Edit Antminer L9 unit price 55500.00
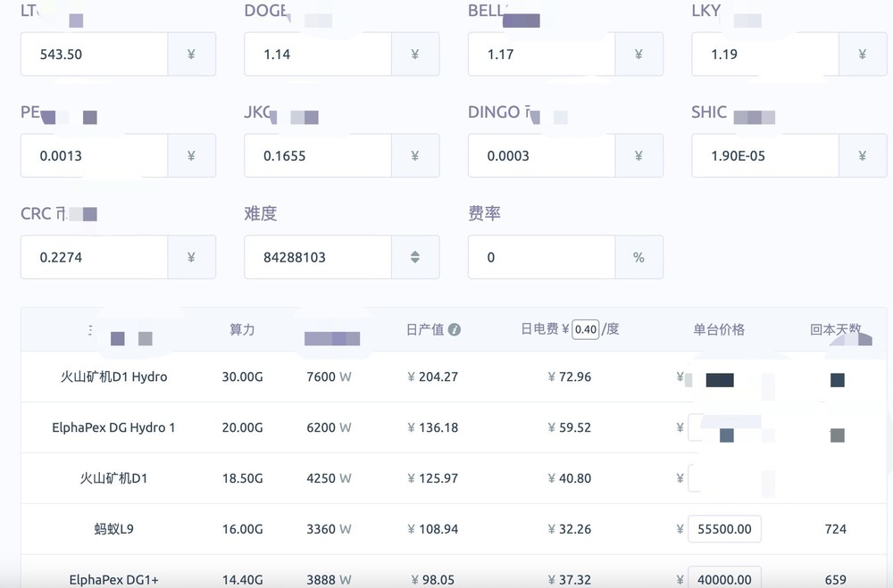The image size is (893, 588). tap(724, 529)
